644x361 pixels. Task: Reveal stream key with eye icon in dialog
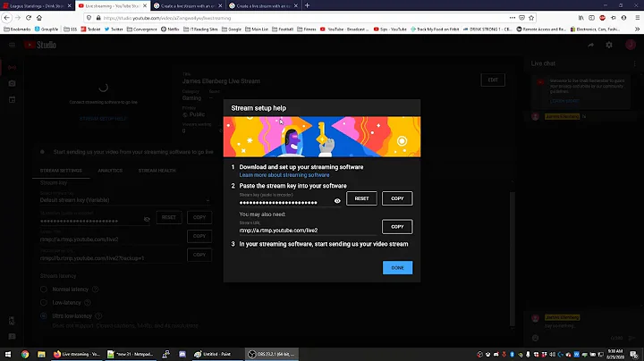click(337, 201)
